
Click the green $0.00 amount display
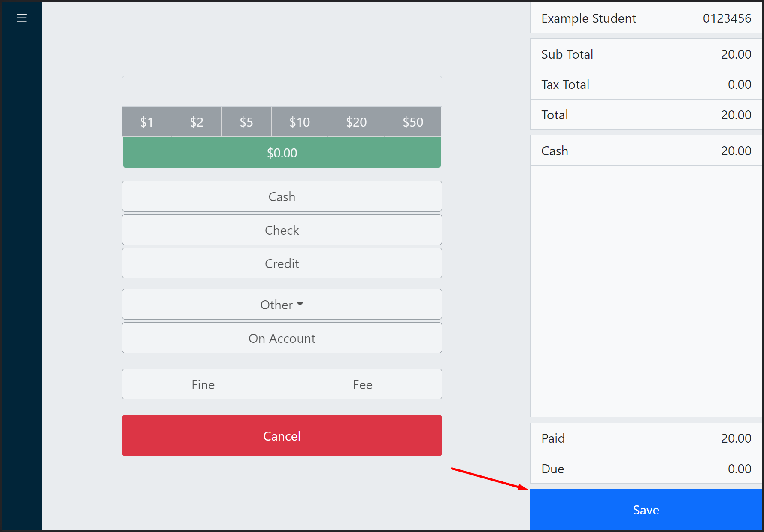pyautogui.click(x=282, y=152)
